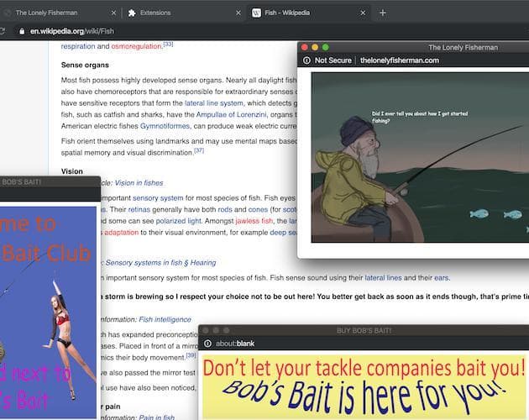Click the Bob's Bait yellow banner ad
The image size is (529, 420).
click(364, 387)
